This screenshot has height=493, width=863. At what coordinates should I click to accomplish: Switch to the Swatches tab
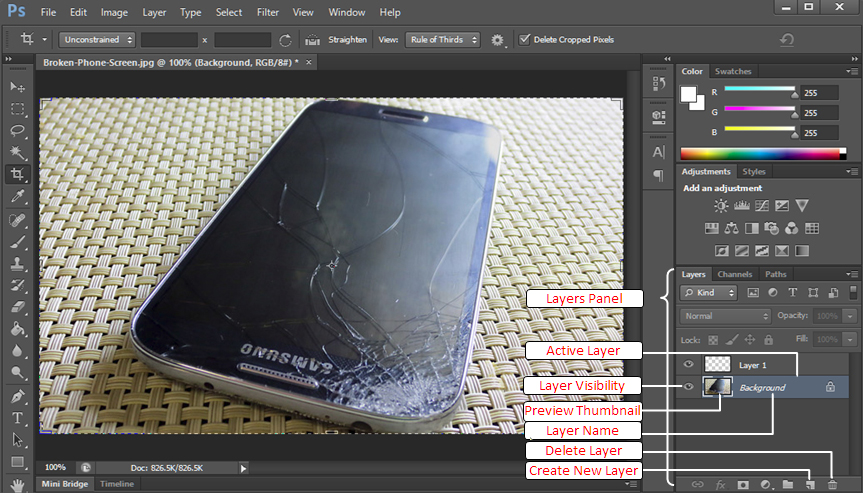click(733, 71)
